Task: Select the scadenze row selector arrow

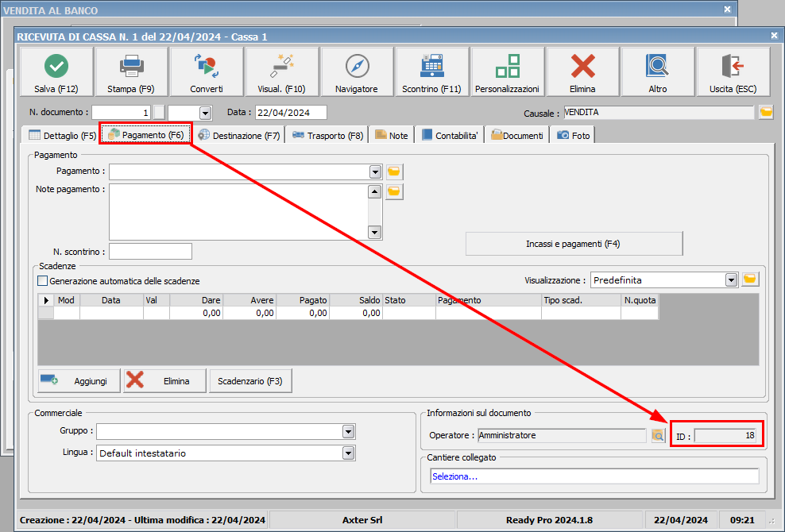Action: pyautogui.click(x=46, y=300)
